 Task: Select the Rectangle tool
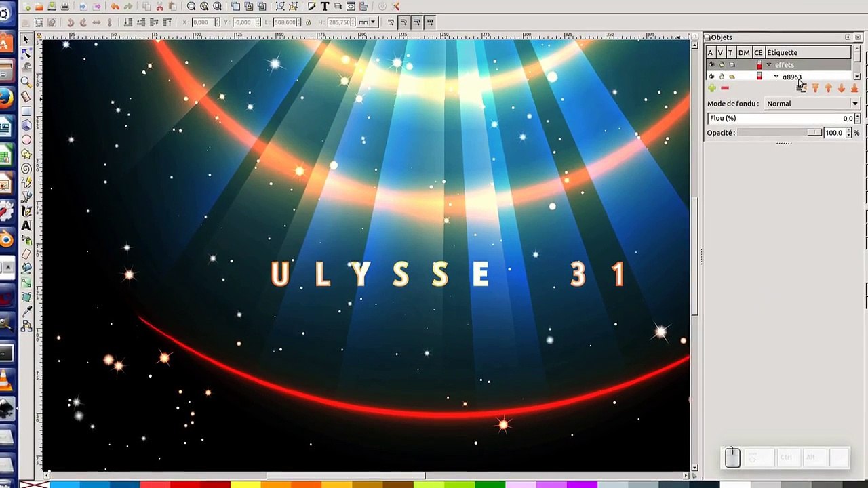(x=26, y=110)
